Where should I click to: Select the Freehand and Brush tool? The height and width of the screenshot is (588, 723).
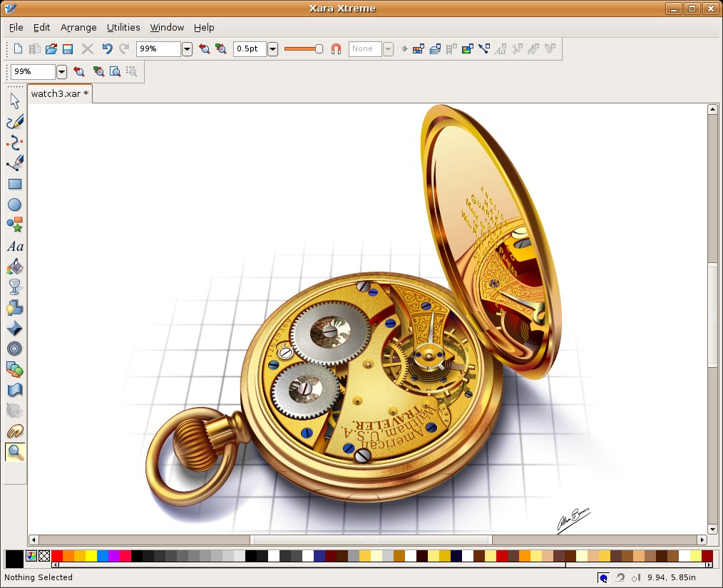pos(14,122)
